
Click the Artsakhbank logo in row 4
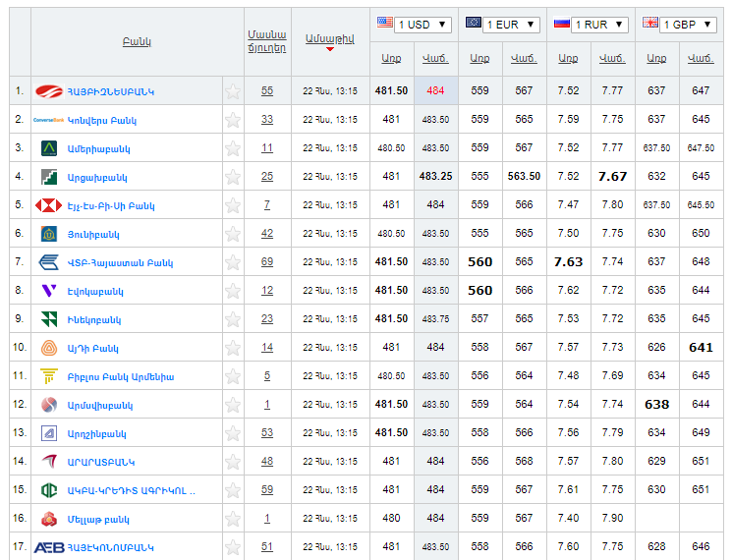tap(49, 177)
